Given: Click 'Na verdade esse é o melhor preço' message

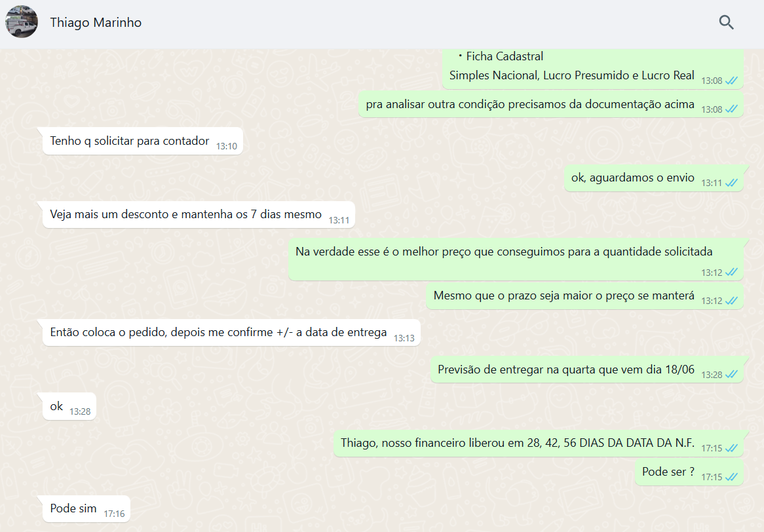Looking at the screenshot, I should 516,259.
